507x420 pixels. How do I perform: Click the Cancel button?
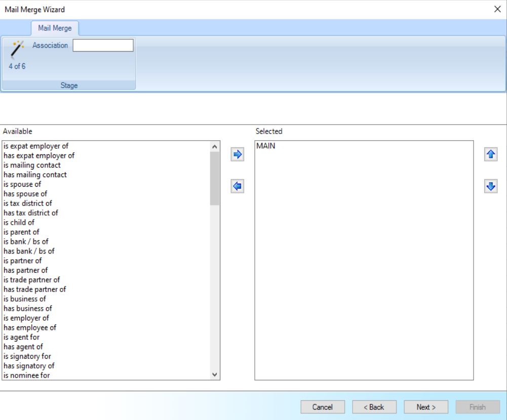click(322, 407)
